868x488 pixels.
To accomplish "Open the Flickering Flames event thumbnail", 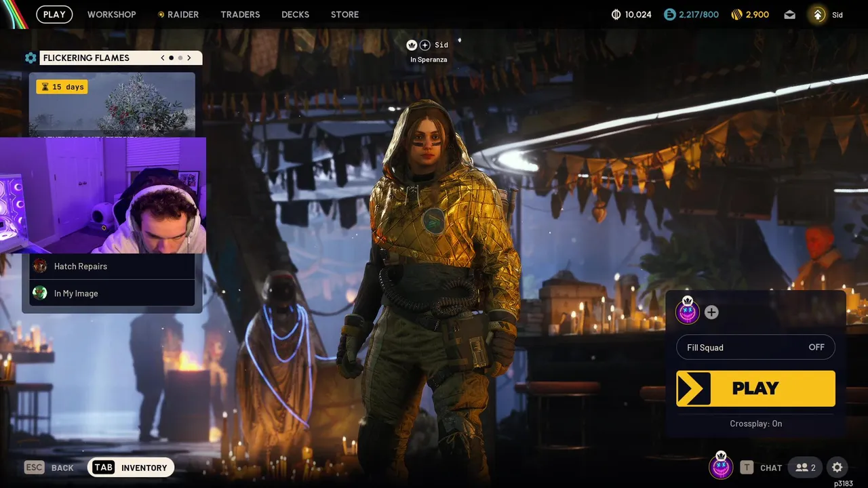I will click(112, 105).
